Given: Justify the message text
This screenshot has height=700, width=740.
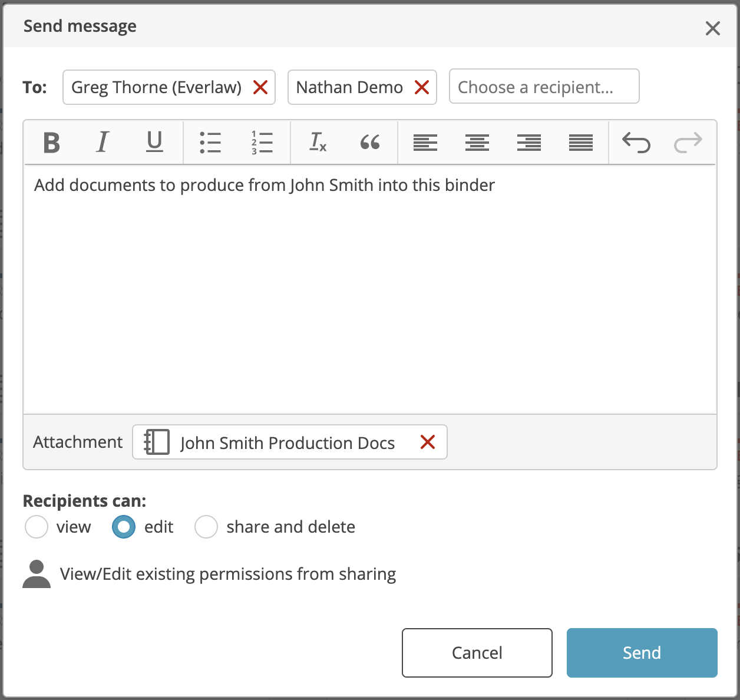Looking at the screenshot, I should click(580, 142).
